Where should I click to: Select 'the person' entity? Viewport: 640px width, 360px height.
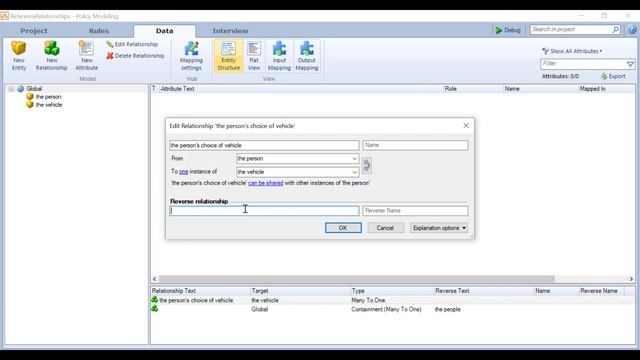[48, 97]
